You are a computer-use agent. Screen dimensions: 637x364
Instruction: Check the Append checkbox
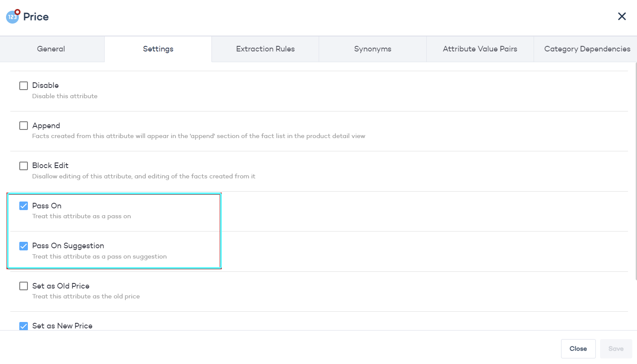point(24,126)
